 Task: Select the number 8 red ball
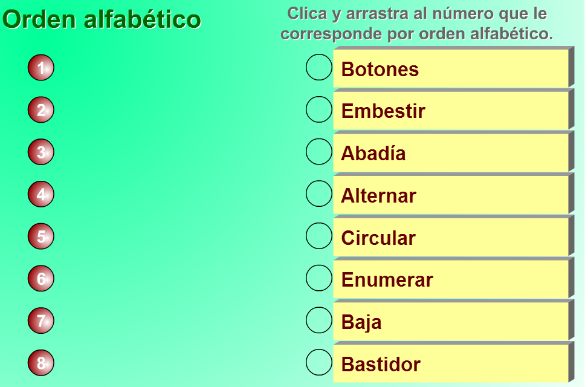click(x=40, y=363)
